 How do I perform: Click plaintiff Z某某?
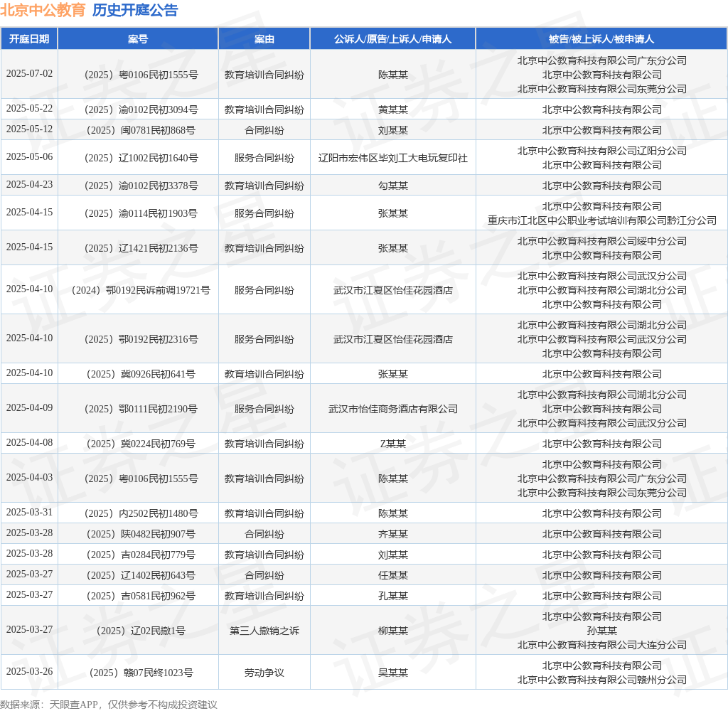[x=392, y=444]
